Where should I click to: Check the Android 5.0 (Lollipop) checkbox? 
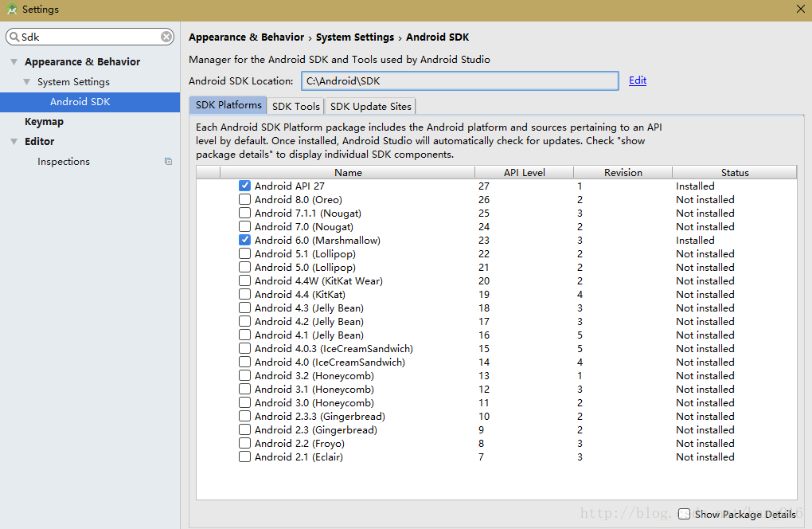244,267
